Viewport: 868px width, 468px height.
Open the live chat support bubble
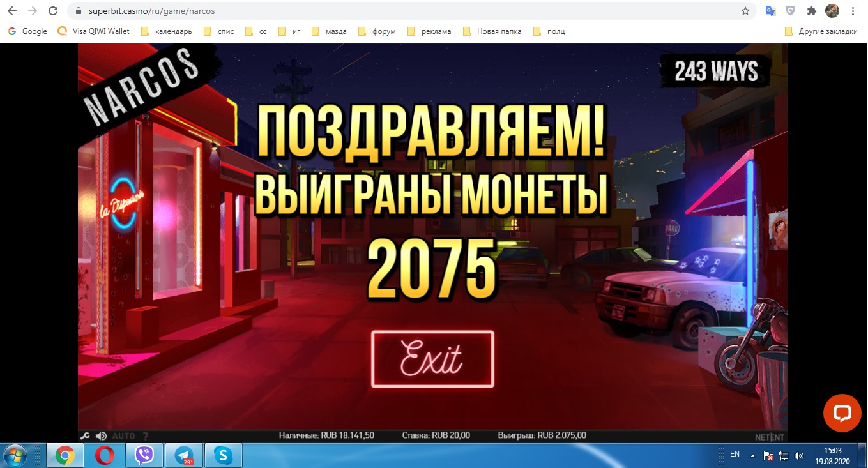pyautogui.click(x=842, y=413)
